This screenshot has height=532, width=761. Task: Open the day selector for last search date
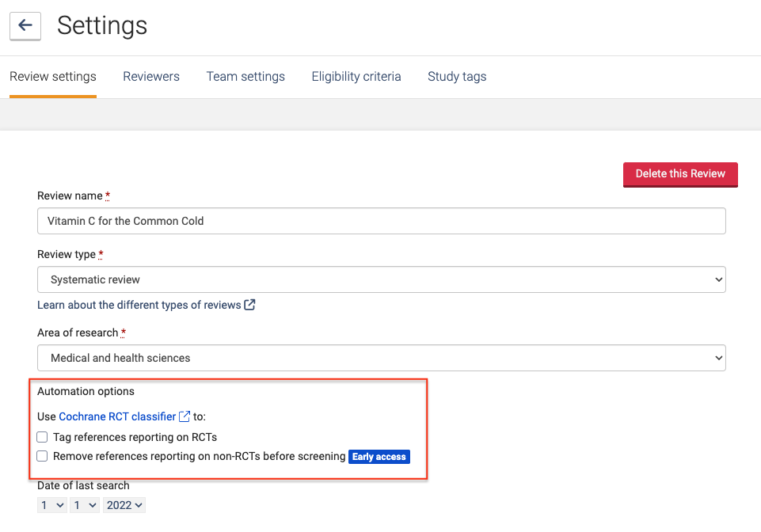tap(52, 505)
